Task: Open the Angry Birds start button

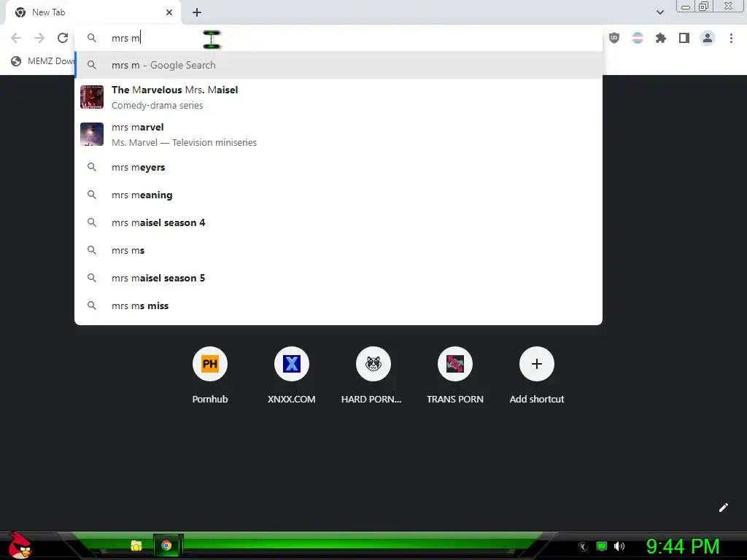Action: [x=19, y=545]
